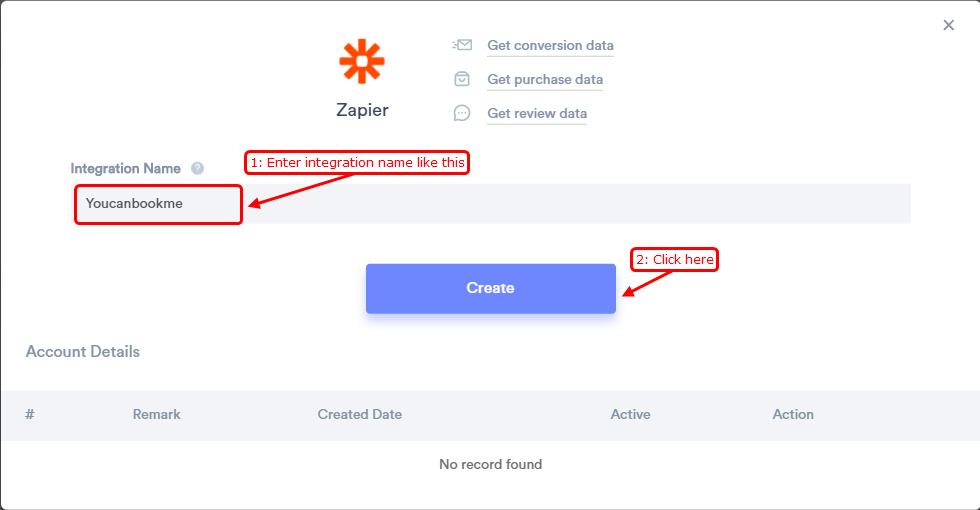980x510 pixels.
Task: Click the Account Details heading
Action: click(82, 351)
